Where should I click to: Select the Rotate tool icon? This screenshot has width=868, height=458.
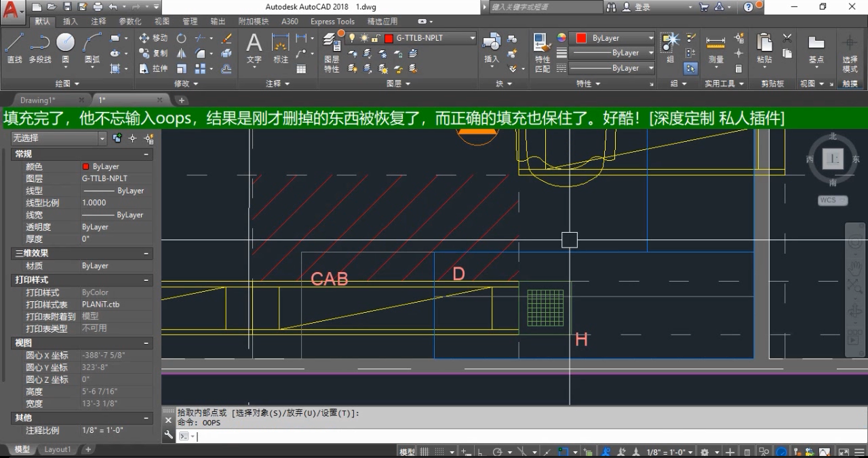(x=182, y=38)
